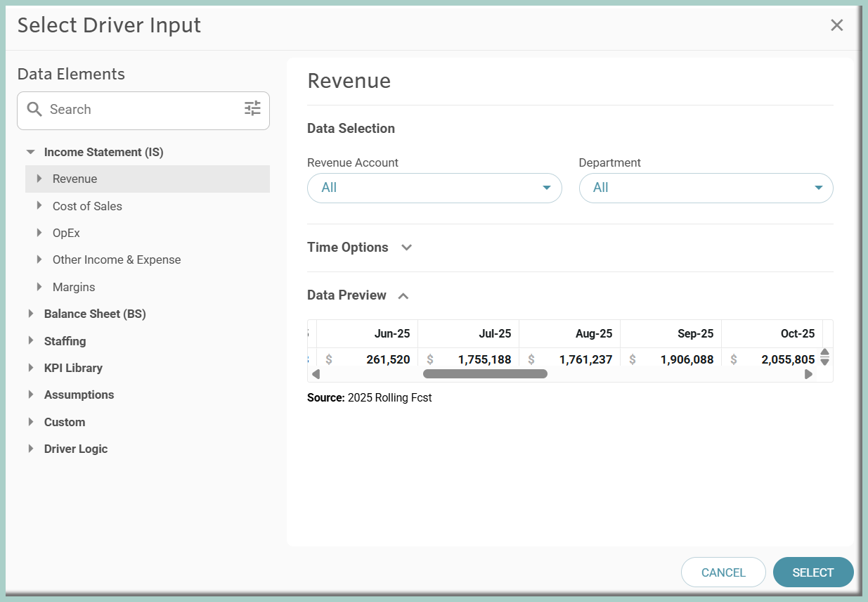Select the OpEx item
The height and width of the screenshot is (602, 868).
pyautogui.click(x=66, y=233)
